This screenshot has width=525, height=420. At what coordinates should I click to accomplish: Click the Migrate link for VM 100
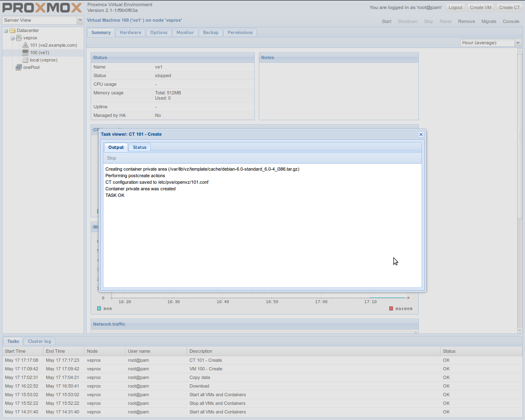tap(489, 21)
